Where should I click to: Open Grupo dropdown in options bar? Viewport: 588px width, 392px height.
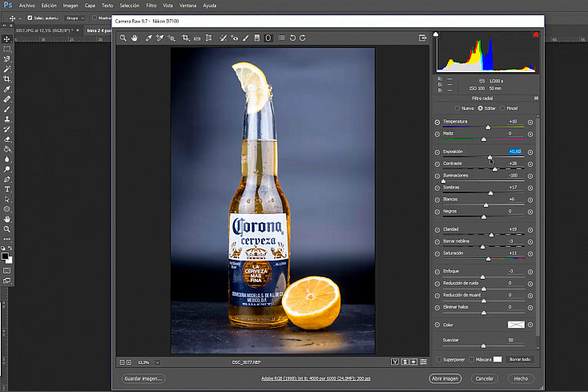(x=75, y=18)
